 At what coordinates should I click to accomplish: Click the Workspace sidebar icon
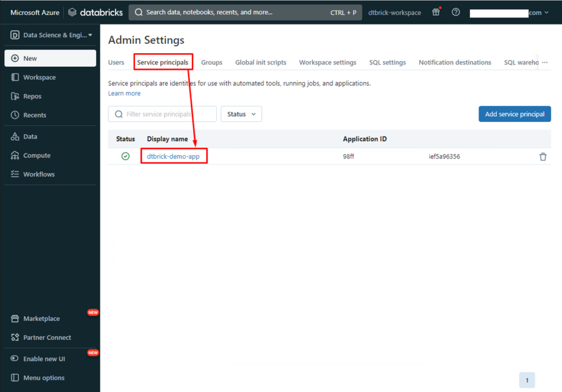(x=15, y=77)
